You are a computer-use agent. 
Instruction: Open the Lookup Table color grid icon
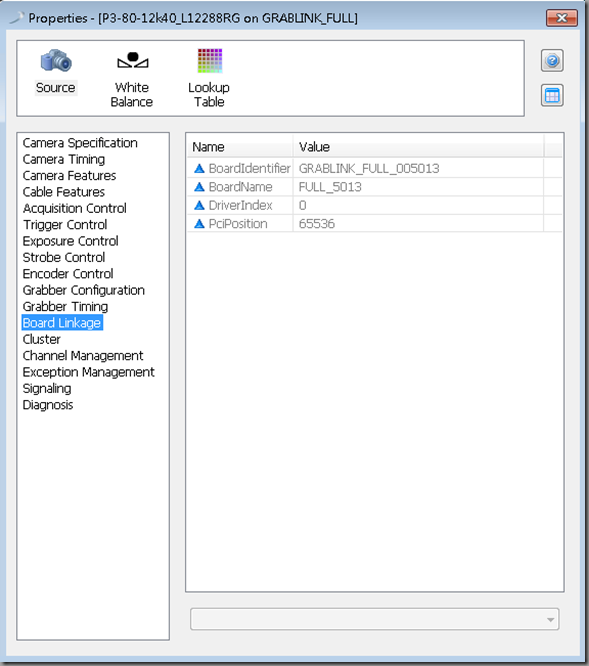point(210,61)
